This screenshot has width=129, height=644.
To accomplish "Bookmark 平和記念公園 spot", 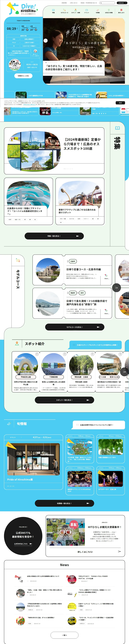I will [37, 354].
